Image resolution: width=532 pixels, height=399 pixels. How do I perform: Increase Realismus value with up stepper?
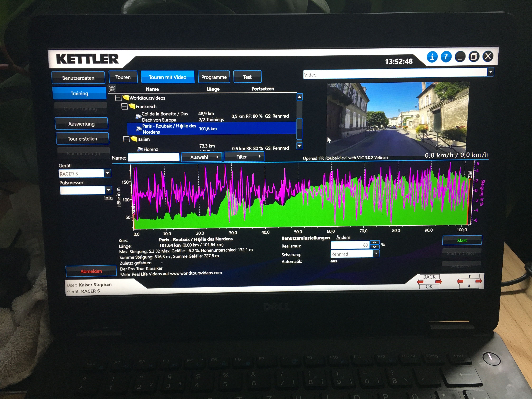point(375,242)
